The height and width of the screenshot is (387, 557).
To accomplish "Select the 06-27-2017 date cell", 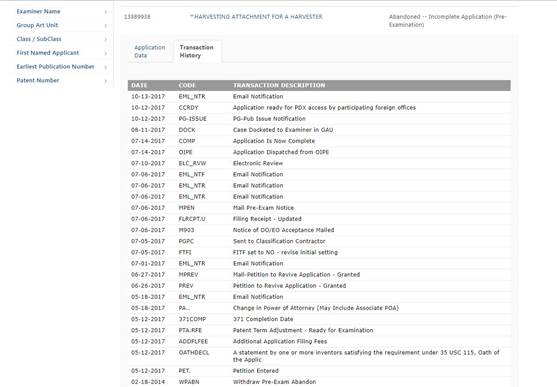I will (148, 275).
